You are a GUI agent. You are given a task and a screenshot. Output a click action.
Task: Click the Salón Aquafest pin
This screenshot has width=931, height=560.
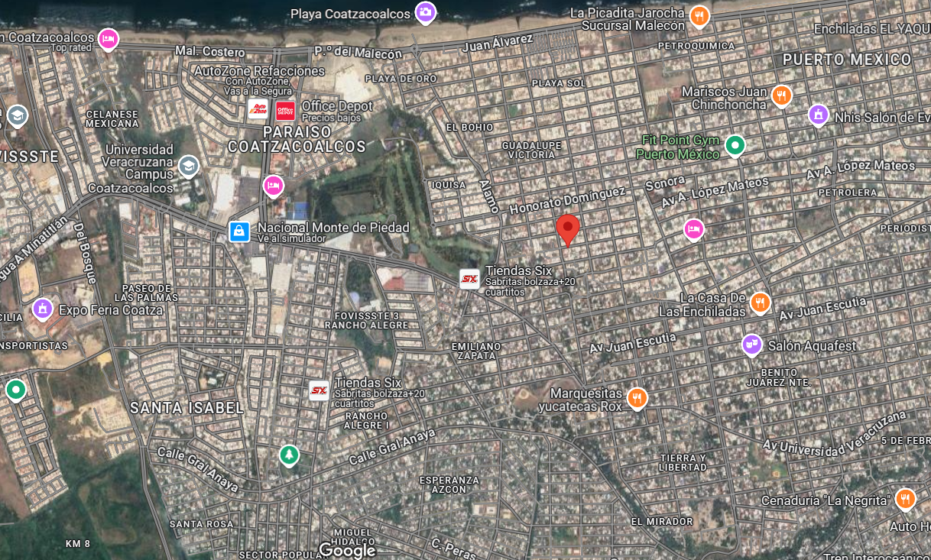[x=752, y=345]
